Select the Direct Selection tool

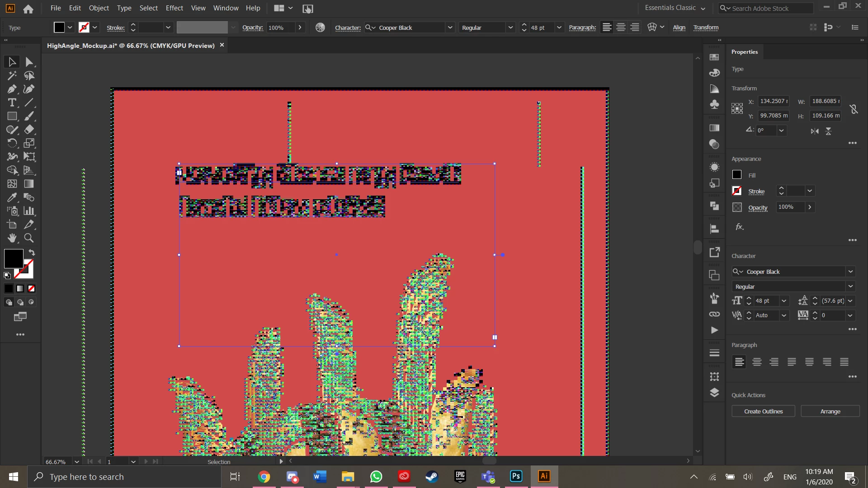pos(29,62)
